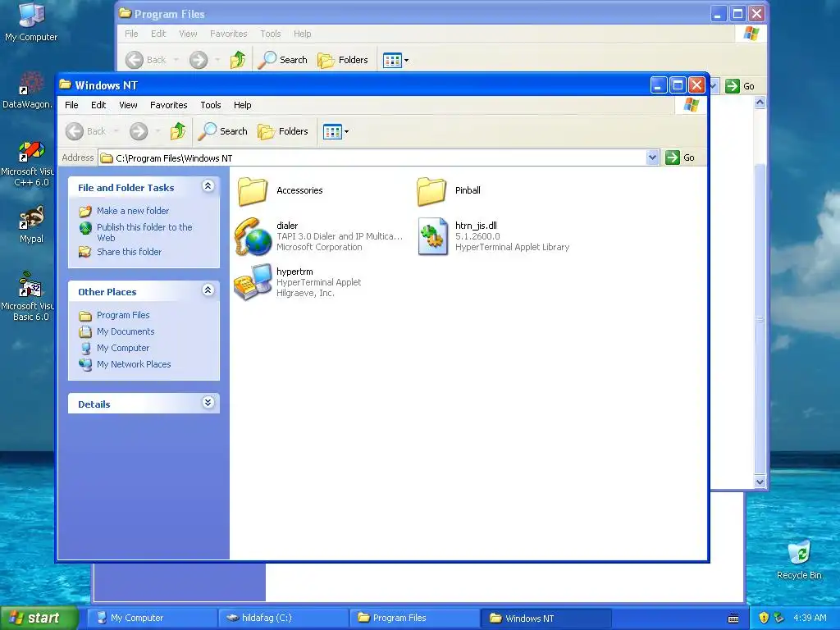Open Back history dropdown in Windows NT window
840x630 pixels.
tap(116, 131)
